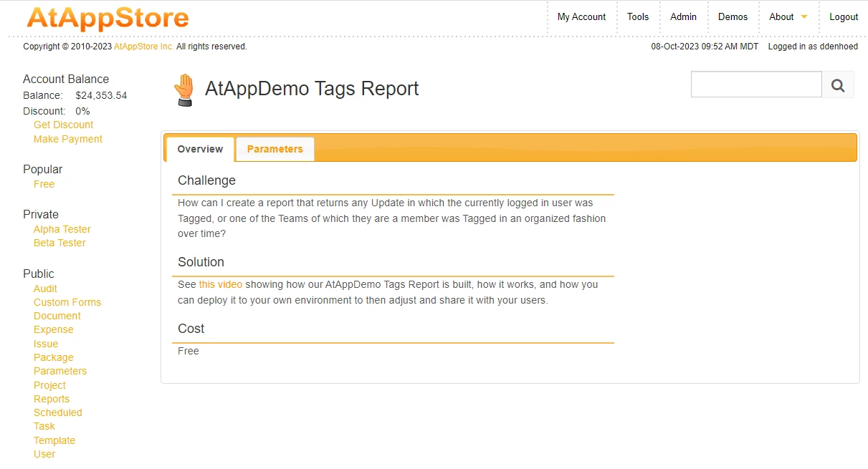This screenshot has height=469, width=868.
Task: Open the Admin menu
Action: 684,17
